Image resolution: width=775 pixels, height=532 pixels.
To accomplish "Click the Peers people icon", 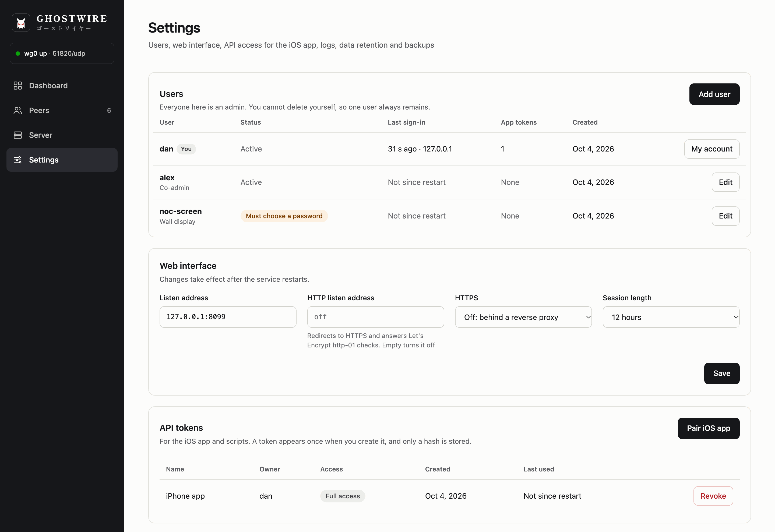I will (18, 110).
